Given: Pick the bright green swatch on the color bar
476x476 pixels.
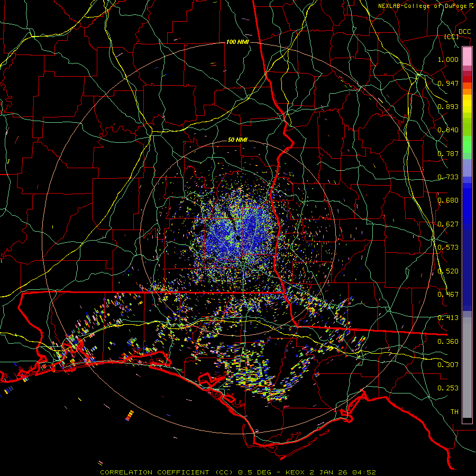Looking at the screenshot, I should (x=467, y=144).
